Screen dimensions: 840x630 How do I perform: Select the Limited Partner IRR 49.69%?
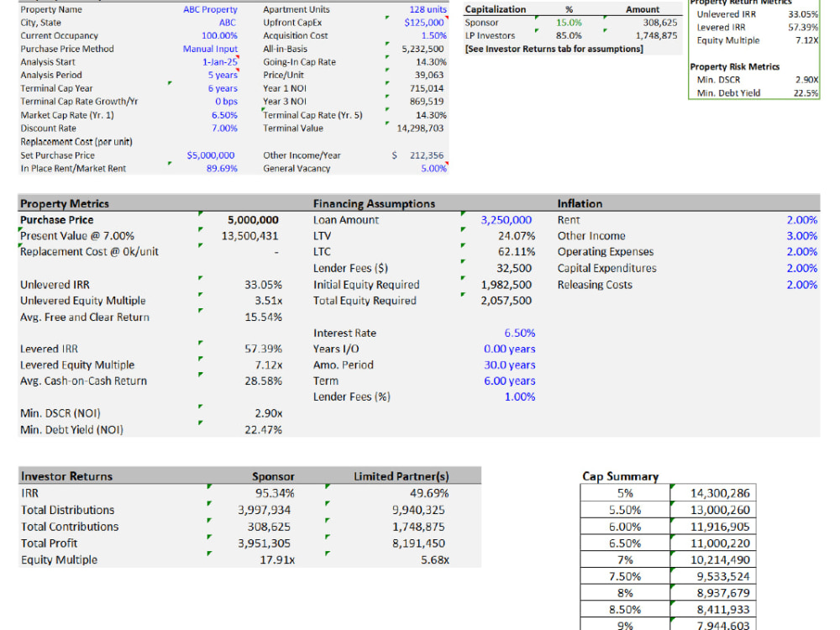[x=429, y=493]
